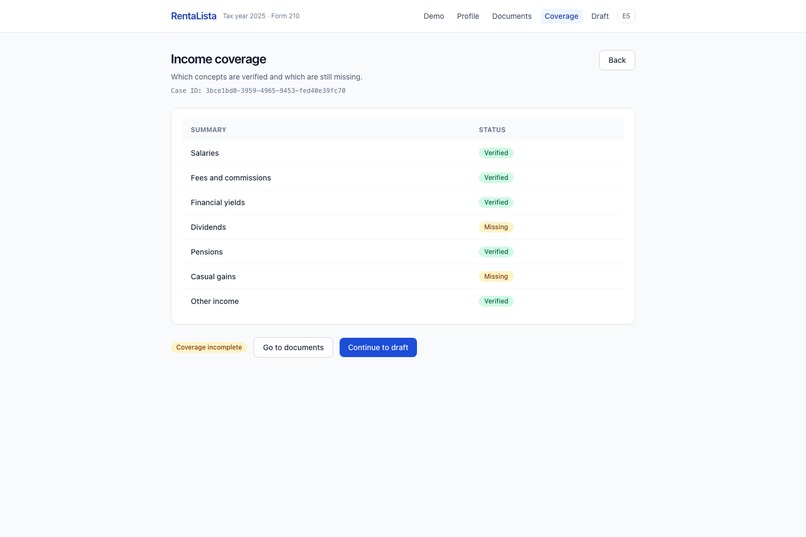Click Go to documents button

pos(293,347)
